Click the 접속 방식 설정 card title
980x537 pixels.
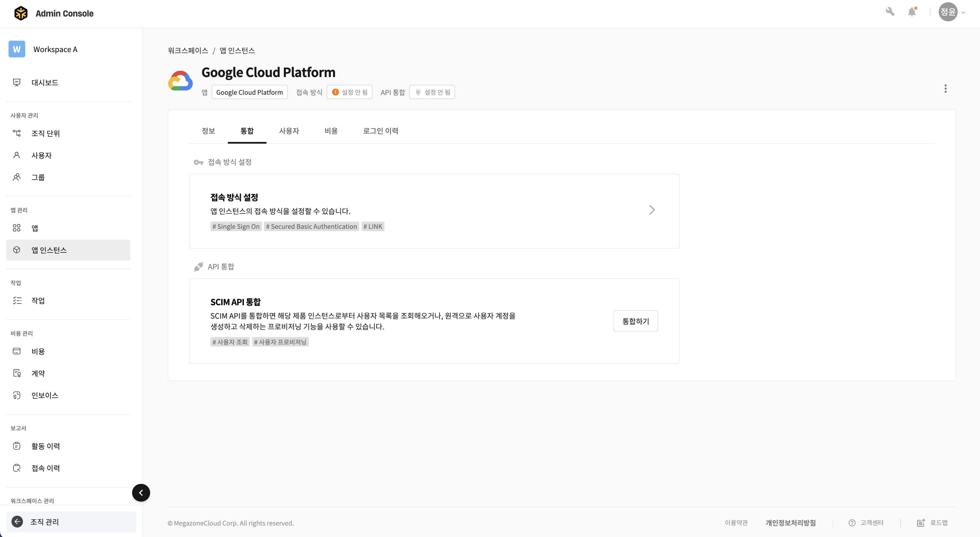[x=234, y=197]
